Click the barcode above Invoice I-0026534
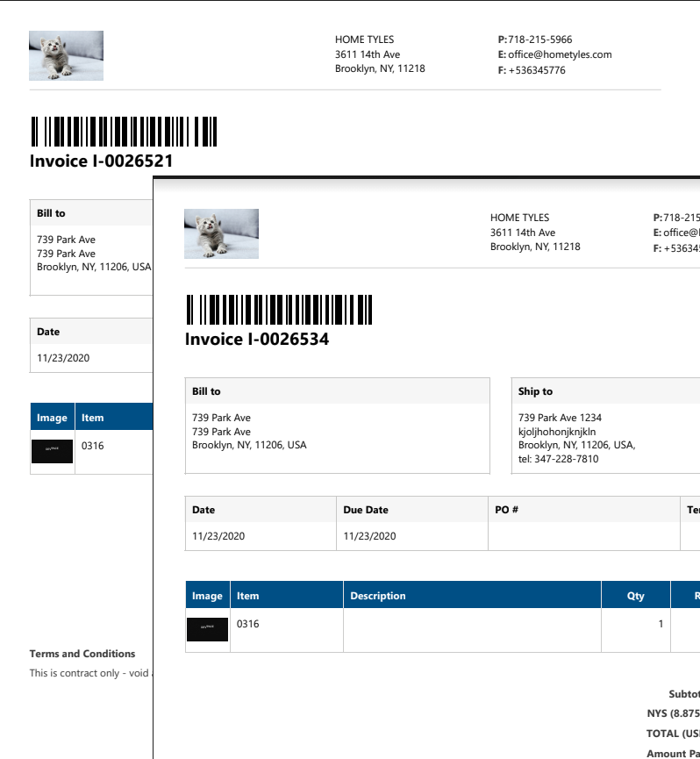The image size is (700, 759). 279,310
